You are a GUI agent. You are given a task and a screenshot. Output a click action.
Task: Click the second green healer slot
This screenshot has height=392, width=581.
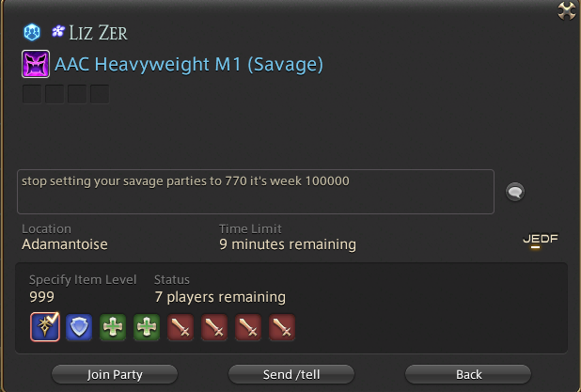click(x=147, y=327)
